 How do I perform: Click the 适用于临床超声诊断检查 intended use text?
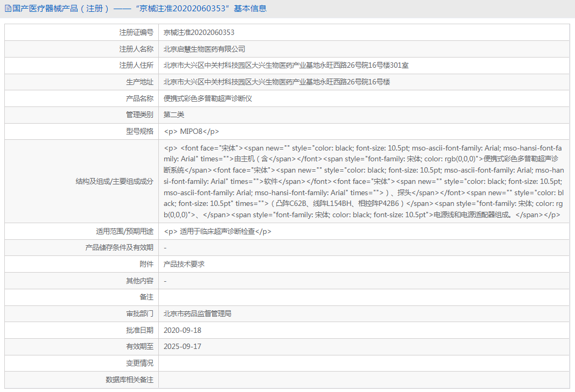tap(217, 232)
